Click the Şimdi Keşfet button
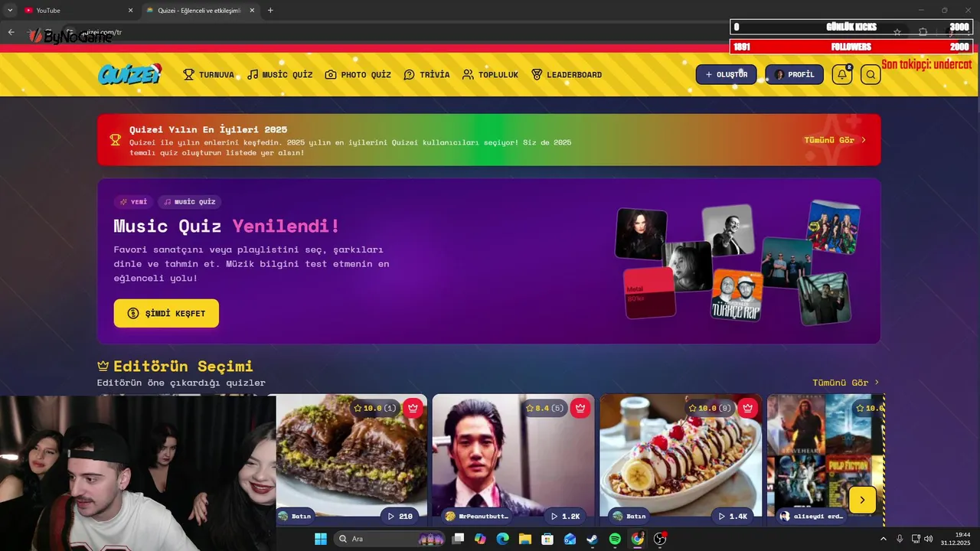980x551 pixels. (166, 313)
